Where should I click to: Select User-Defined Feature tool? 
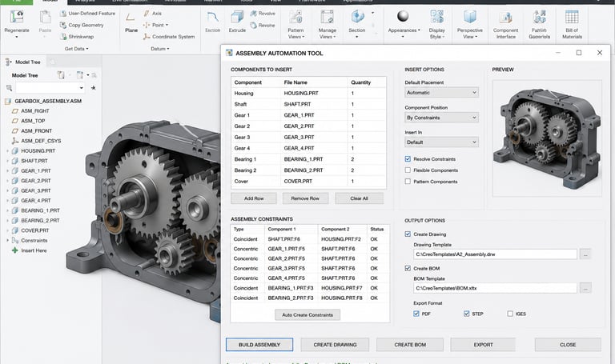pyautogui.click(x=87, y=14)
